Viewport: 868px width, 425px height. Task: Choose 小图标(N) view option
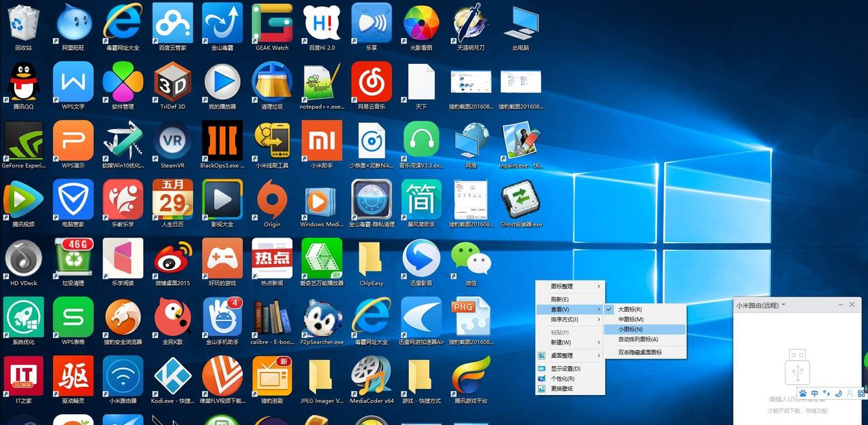645,329
